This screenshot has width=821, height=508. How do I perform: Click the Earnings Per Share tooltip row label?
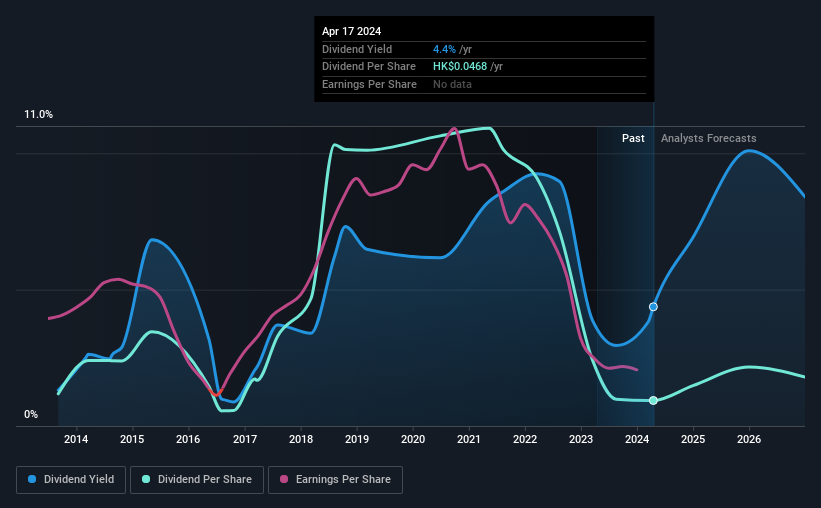tap(369, 84)
